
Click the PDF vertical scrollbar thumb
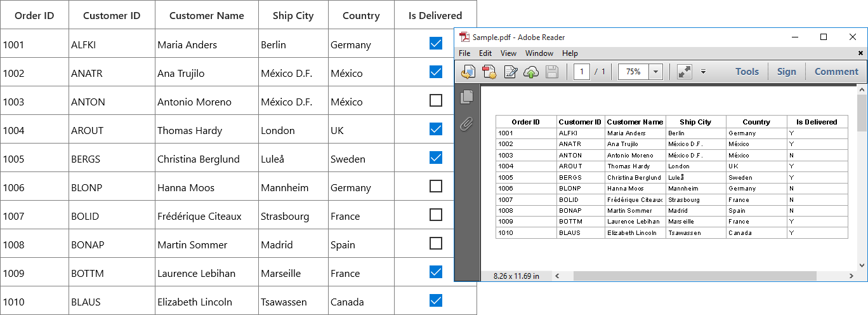(x=862, y=113)
